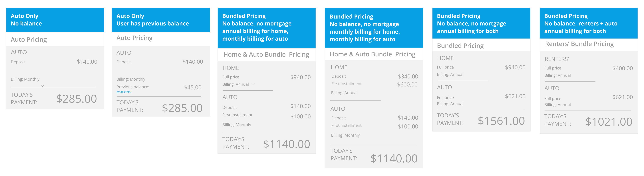The width and height of the screenshot is (644, 176).
Task: Open the faint chevron beside Billing: Annual under HOME
Action: coord(253,84)
